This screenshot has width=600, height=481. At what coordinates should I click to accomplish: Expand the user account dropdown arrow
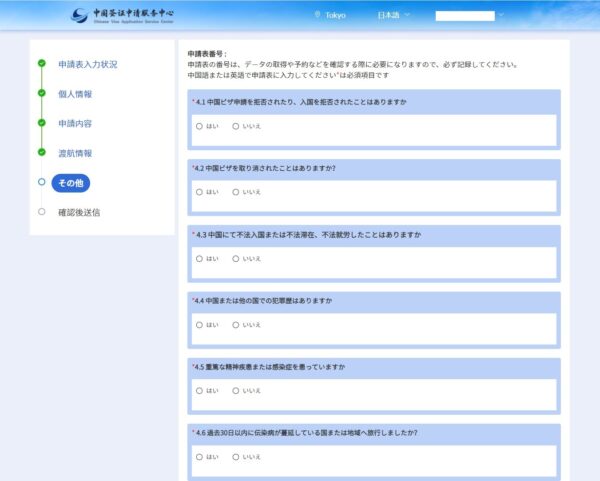[502, 15]
